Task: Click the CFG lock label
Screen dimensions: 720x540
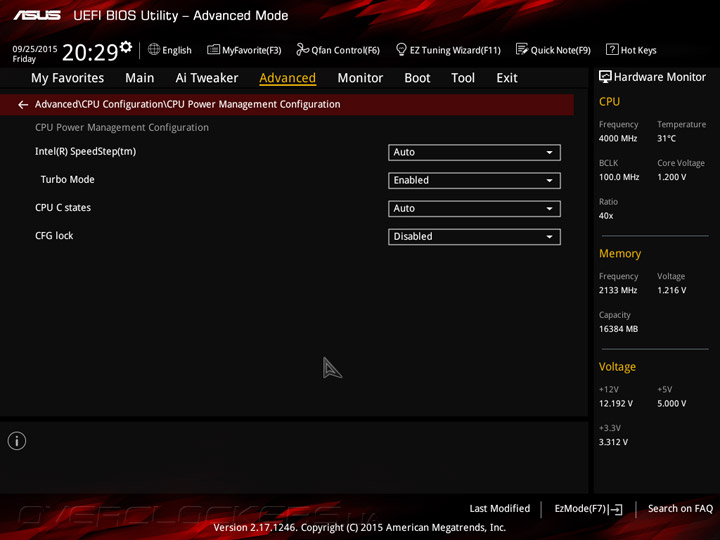Action: tap(54, 236)
